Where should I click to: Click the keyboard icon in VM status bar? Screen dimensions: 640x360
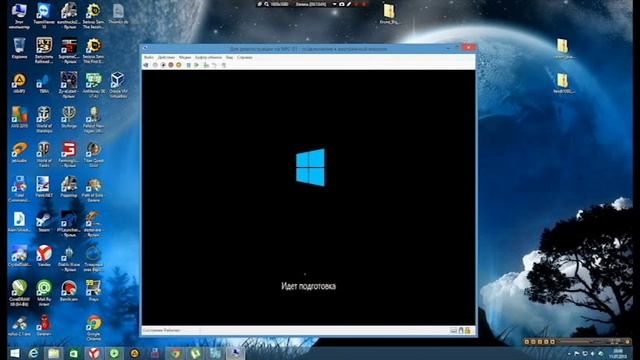pyautogui.click(x=453, y=330)
